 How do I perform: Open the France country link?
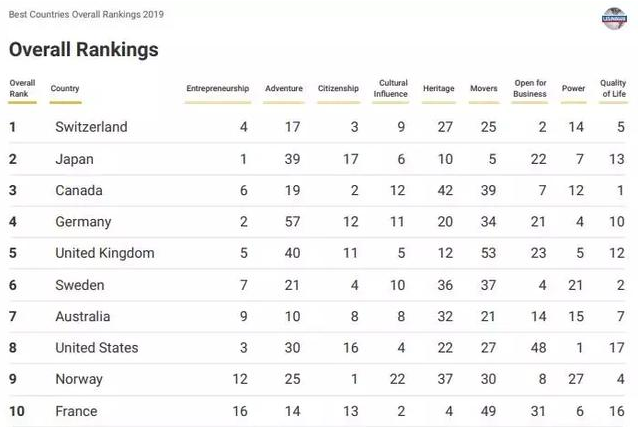76,411
